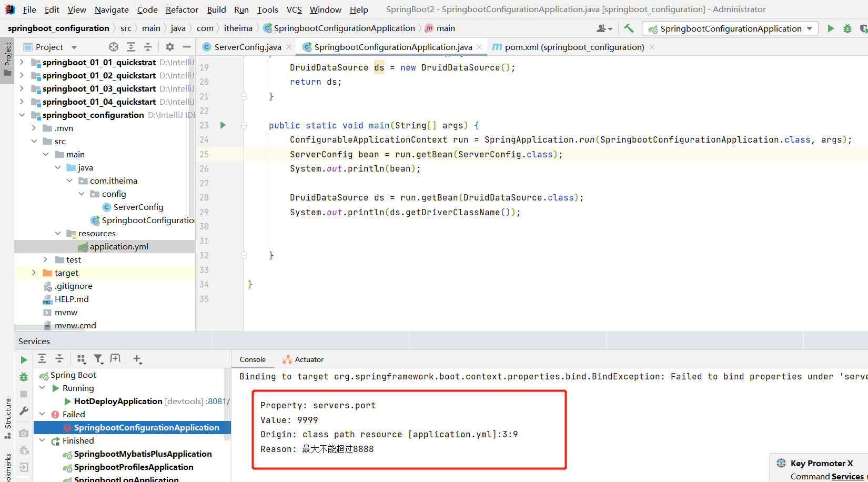Open the user account icon in the toolbar
The height and width of the screenshot is (482, 868).
pos(604,28)
